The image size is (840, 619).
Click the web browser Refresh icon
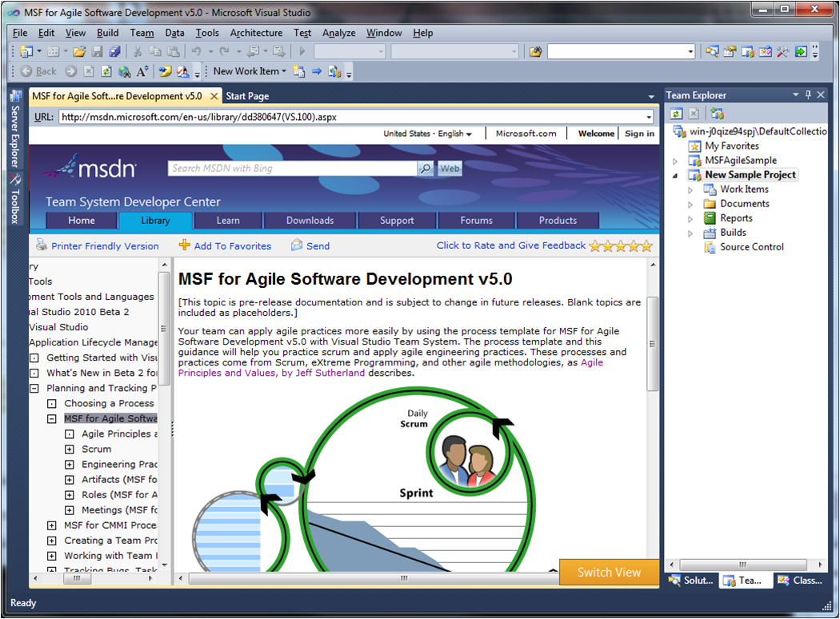[x=106, y=72]
